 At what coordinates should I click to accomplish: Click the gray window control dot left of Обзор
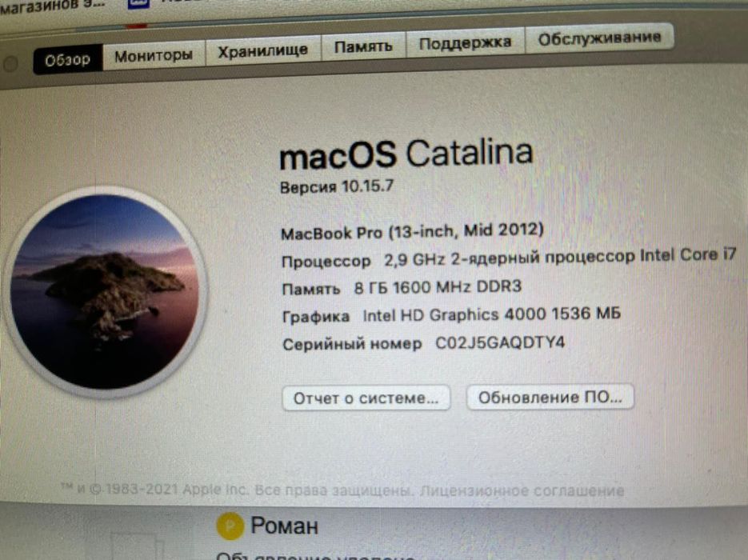point(11,63)
